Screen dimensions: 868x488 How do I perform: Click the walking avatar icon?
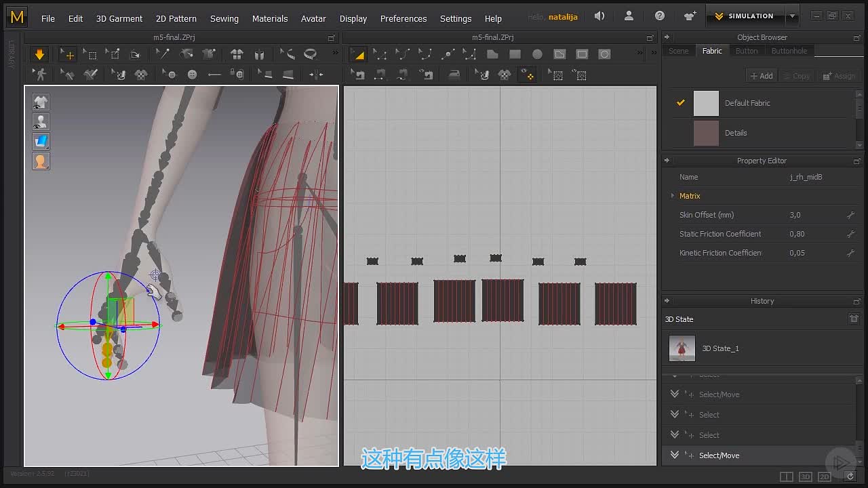[x=40, y=75]
